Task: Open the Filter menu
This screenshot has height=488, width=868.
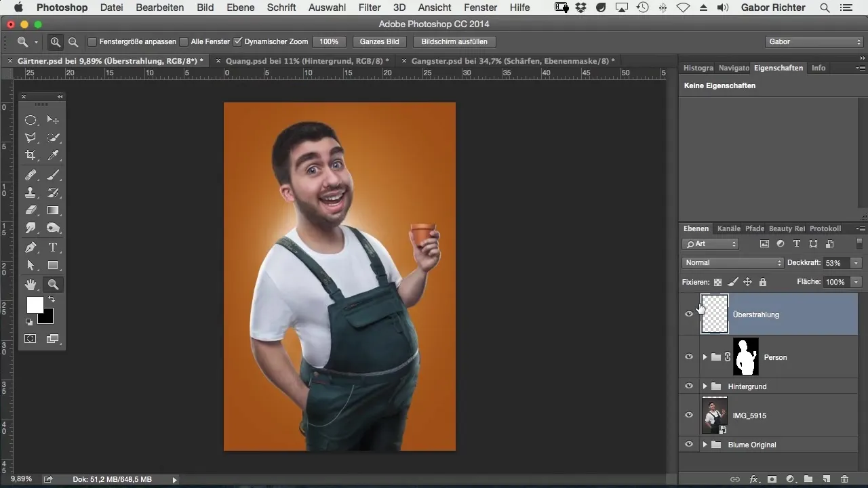Action: pyautogui.click(x=370, y=7)
